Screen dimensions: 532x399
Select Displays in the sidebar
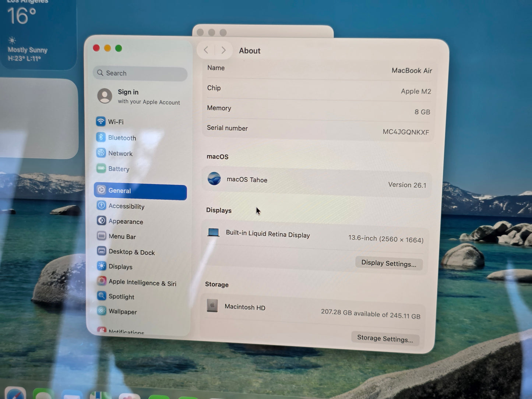pos(120,266)
